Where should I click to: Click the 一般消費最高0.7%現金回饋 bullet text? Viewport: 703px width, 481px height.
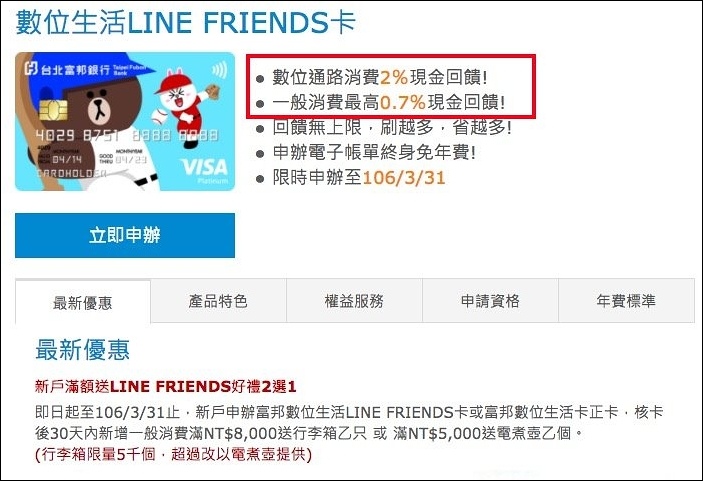pos(388,102)
